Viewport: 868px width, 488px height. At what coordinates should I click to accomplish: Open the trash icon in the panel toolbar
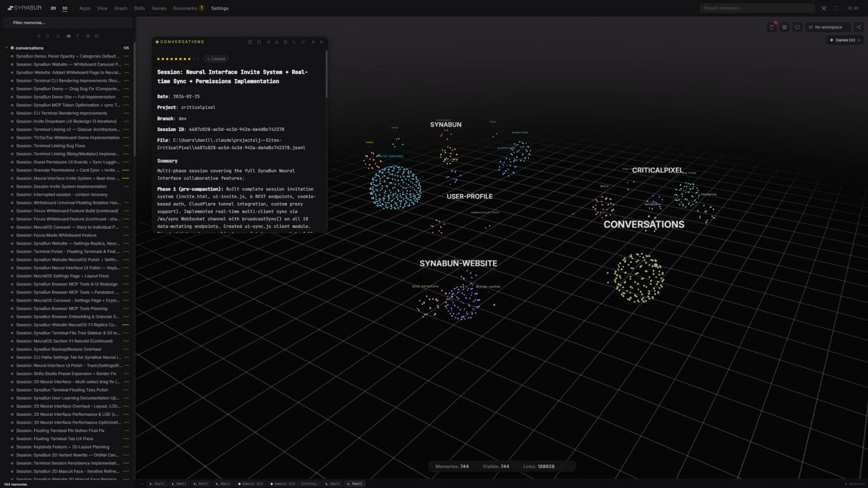(285, 42)
